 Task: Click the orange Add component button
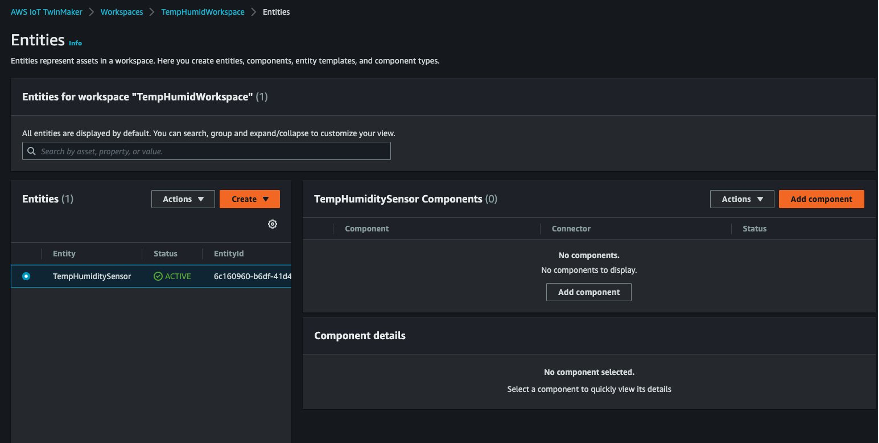click(821, 199)
